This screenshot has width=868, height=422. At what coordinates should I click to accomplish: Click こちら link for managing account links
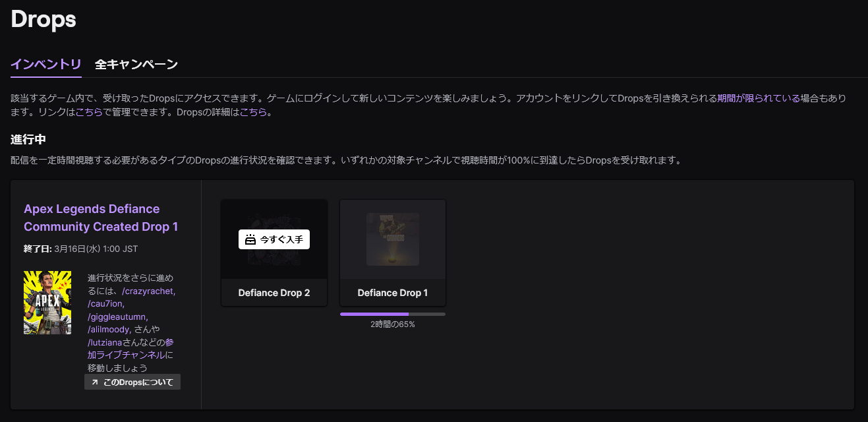tap(89, 112)
